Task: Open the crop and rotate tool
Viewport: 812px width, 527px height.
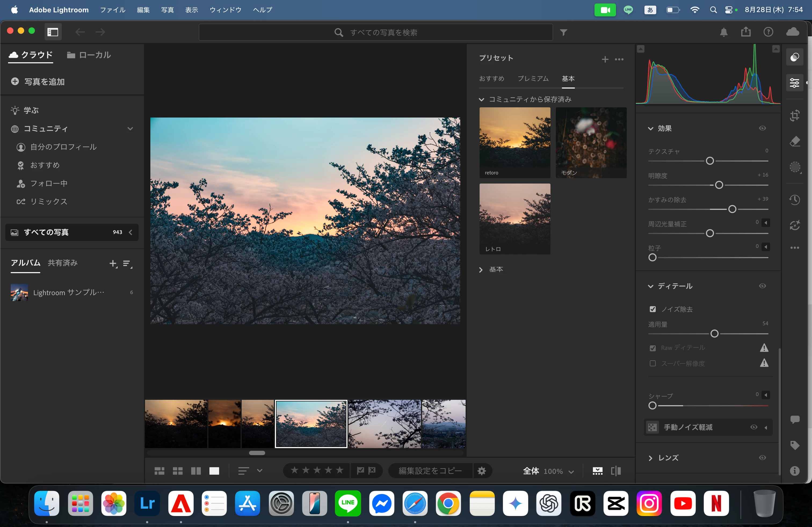Action: tap(794, 116)
